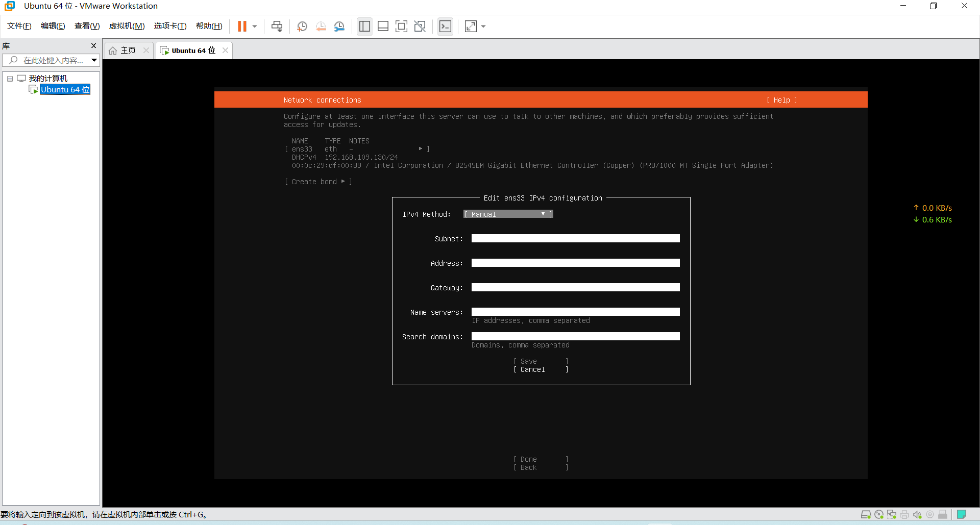Send Ctrl+Alt+Del to the virtual machine
The width and height of the screenshot is (980, 525).
(x=277, y=27)
